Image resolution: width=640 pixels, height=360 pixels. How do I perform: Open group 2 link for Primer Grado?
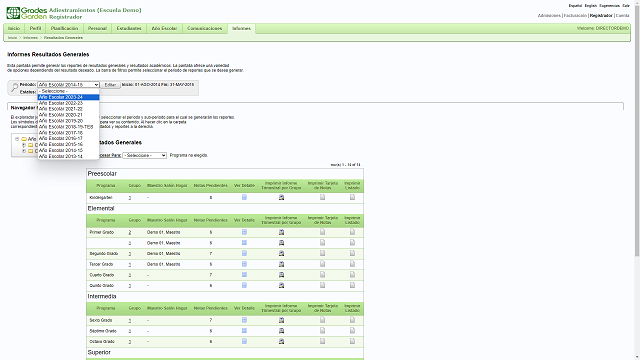pos(130,232)
